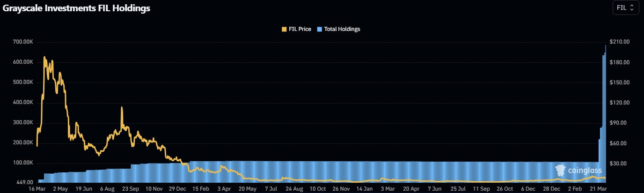Click the '$150.00' right axis label
The height and width of the screenshot is (193, 644).
point(620,82)
